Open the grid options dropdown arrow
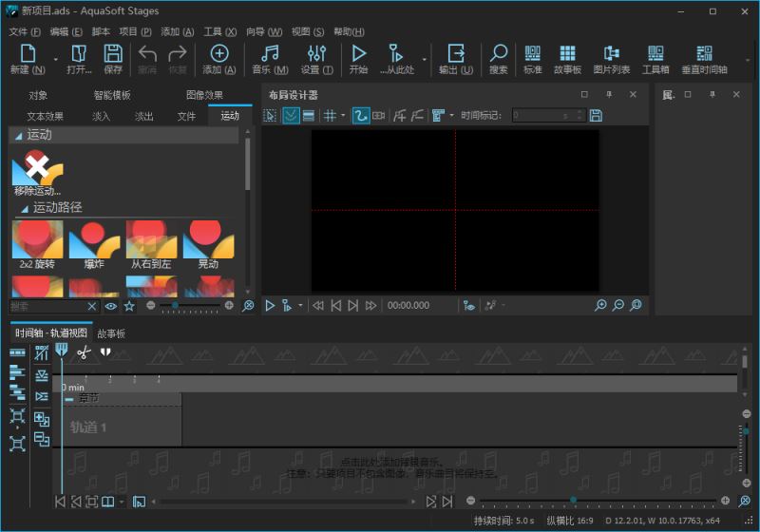Image resolution: width=760 pixels, height=532 pixels. click(x=343, y=115)
